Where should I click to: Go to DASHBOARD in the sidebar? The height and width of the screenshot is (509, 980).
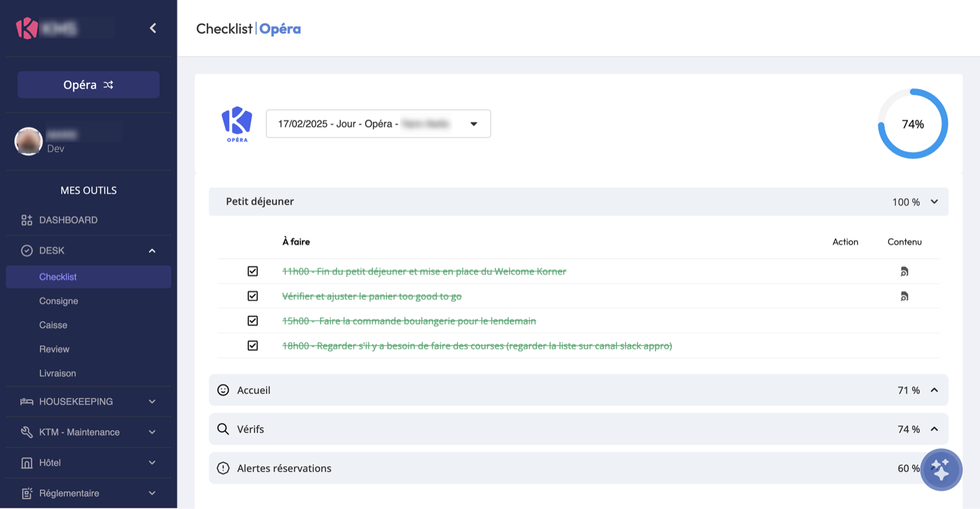pyautogui.click(x=69, y=220)
